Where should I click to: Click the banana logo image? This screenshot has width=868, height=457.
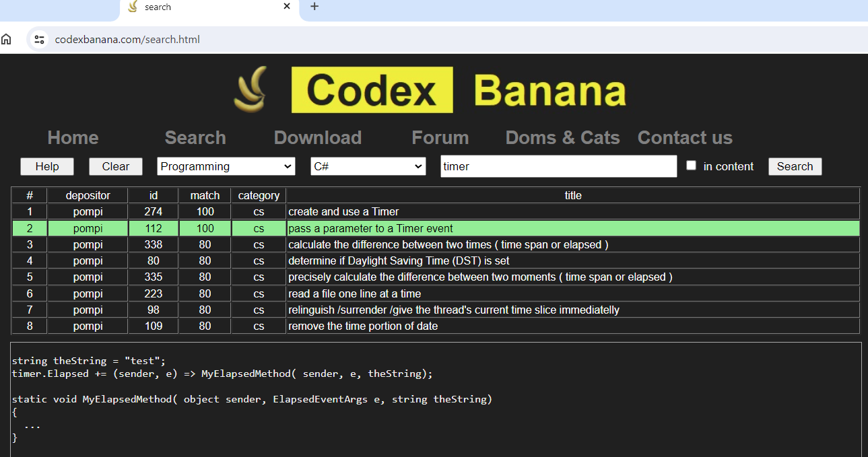pyautogui.click(x=250, y=89)
